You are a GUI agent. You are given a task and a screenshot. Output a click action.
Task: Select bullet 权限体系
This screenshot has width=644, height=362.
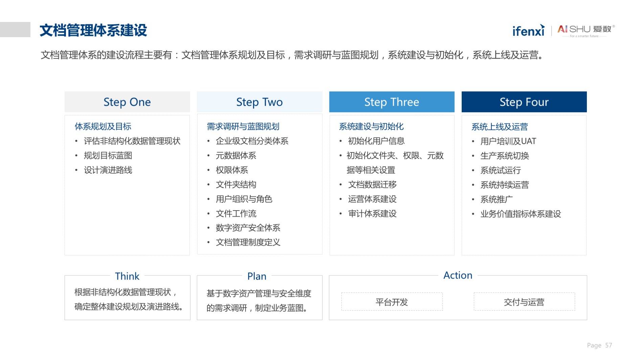point(232,170)
